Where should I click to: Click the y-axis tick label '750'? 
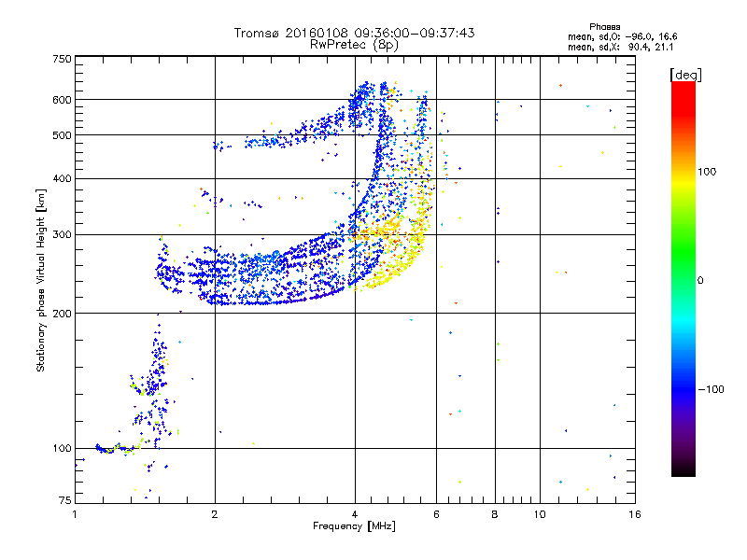click(62, 59)
